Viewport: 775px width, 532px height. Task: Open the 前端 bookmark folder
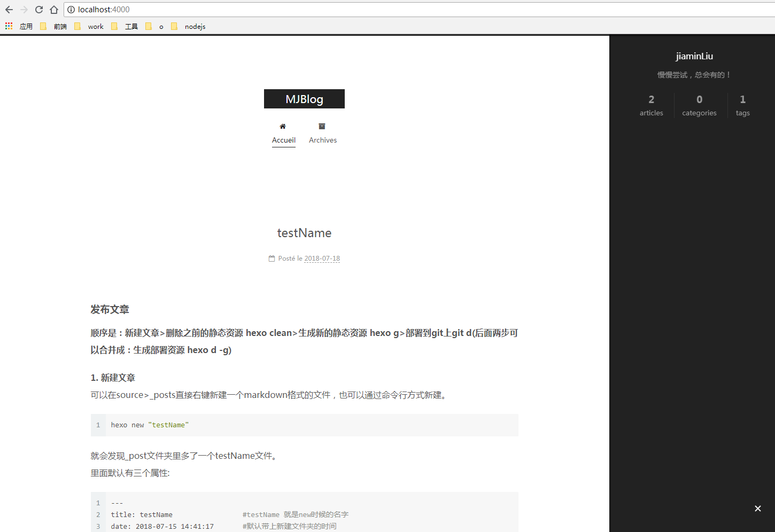click(x=53, y=26)
